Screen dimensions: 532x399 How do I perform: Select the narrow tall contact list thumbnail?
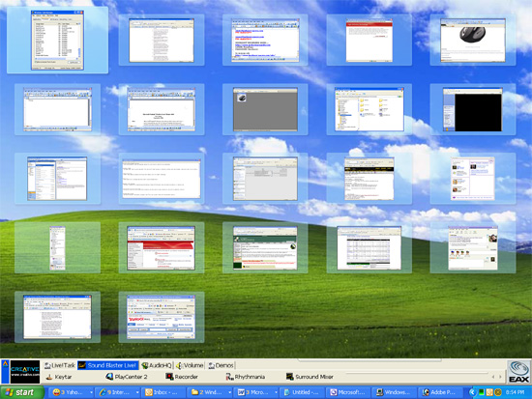(x=57, y=248)
